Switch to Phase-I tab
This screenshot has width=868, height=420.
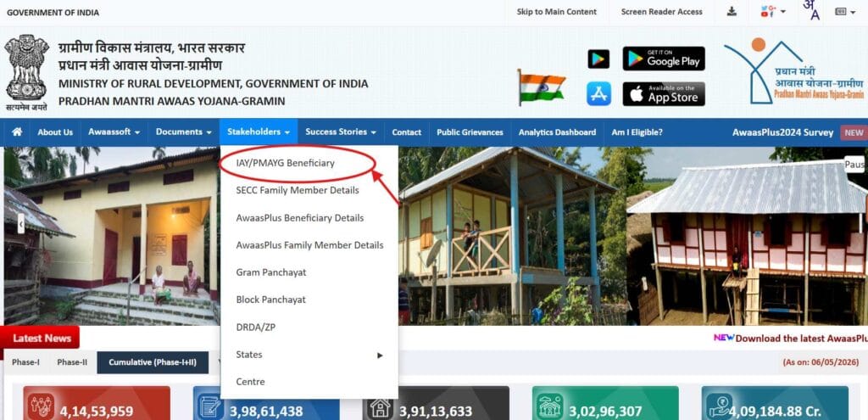[x=26, y=362]
